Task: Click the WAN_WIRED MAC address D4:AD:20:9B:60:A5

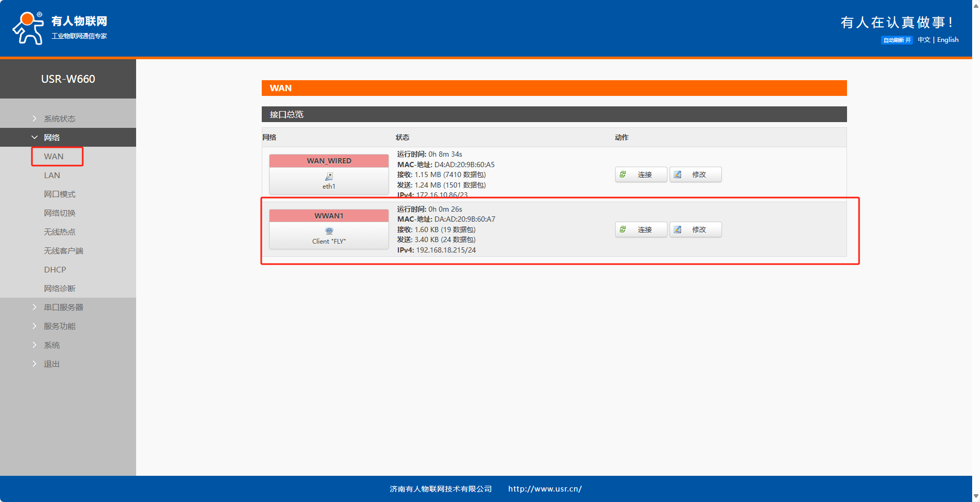Action: click(x=464, y=165)
